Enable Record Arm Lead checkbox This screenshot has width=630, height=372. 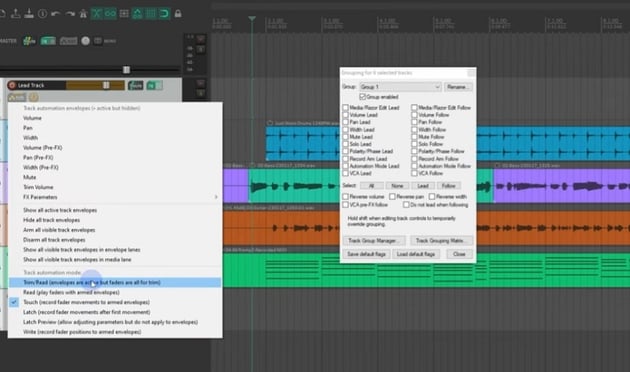346,159
